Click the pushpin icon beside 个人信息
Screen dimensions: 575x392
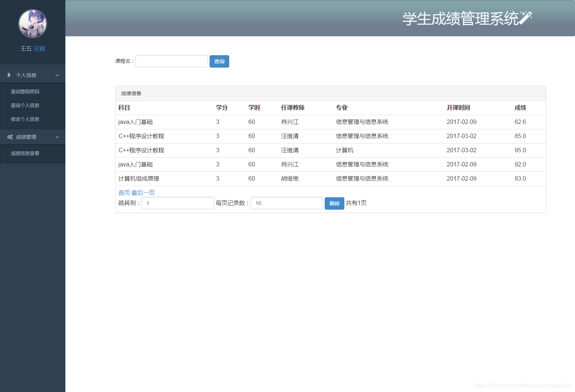point(9,75)
